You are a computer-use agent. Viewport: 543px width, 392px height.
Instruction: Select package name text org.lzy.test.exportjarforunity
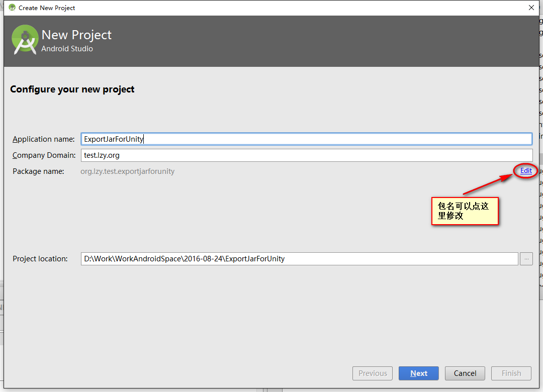(127, 171)
